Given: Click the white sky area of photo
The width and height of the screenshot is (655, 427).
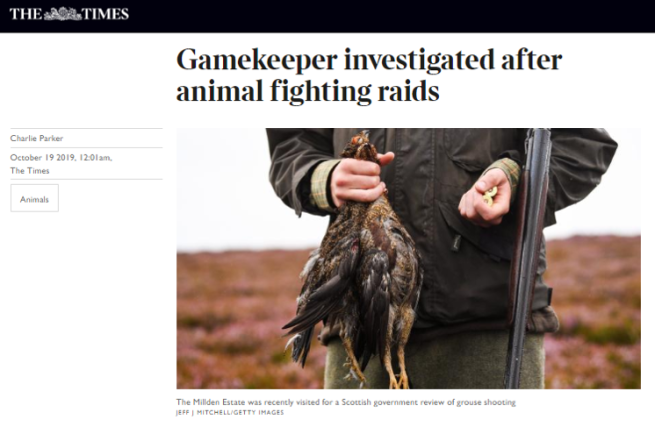Looking at the screenshot, I should coord(221,188).
